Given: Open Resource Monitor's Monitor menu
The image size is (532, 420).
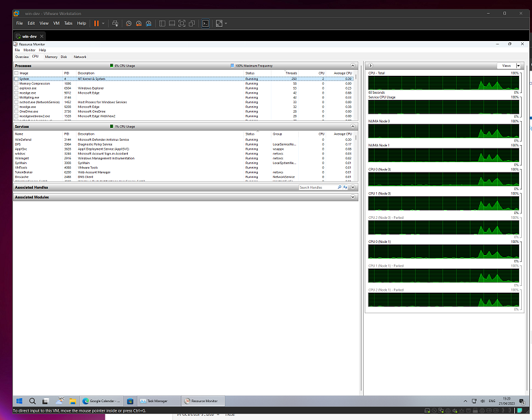Looking at the screenshot, I should tap(29, 50).
